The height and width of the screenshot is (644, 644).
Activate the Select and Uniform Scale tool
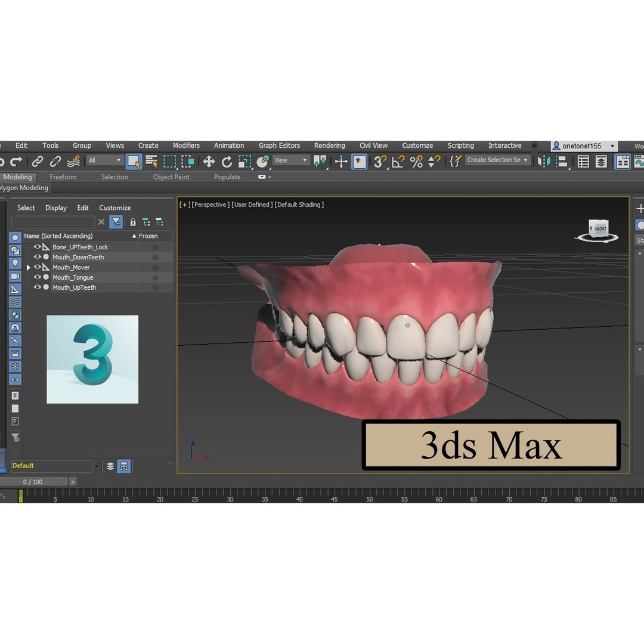[245, 162]
